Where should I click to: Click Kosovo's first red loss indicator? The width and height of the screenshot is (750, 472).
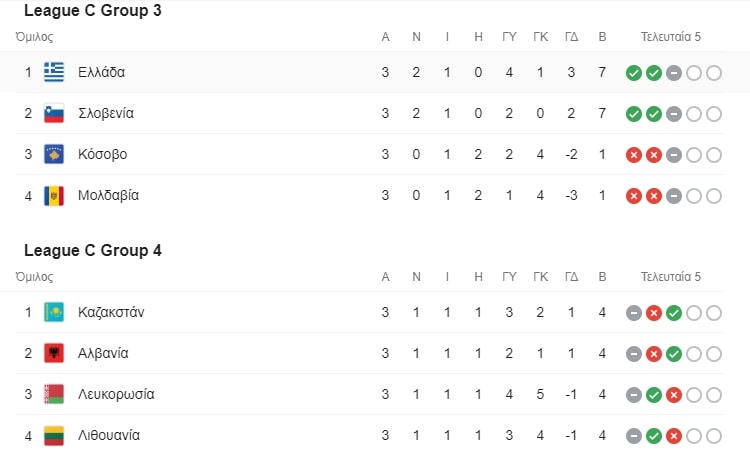click(634, 155)
